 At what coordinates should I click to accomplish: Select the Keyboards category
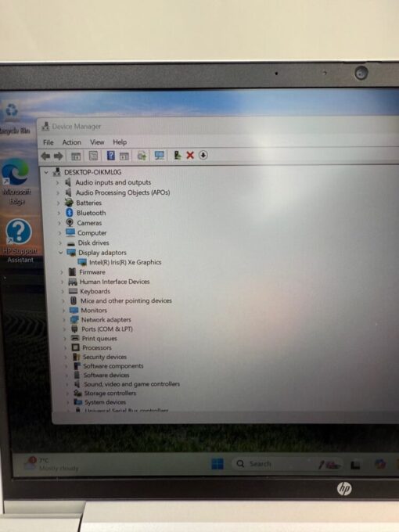pyautogui.click(x=95, y=292)
